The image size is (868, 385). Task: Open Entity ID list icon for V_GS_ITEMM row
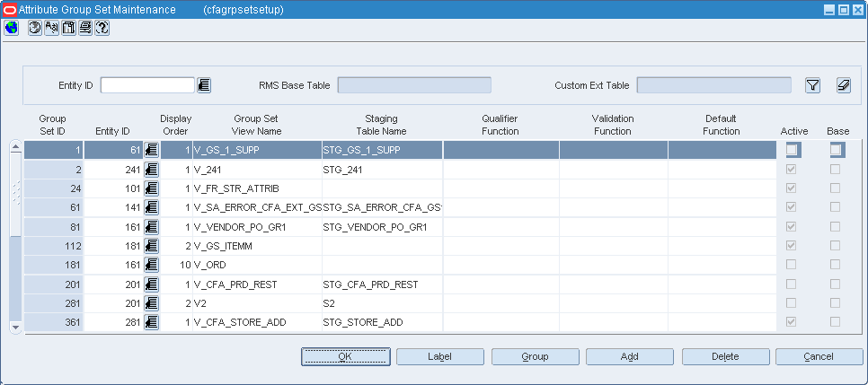pos(151,246)
